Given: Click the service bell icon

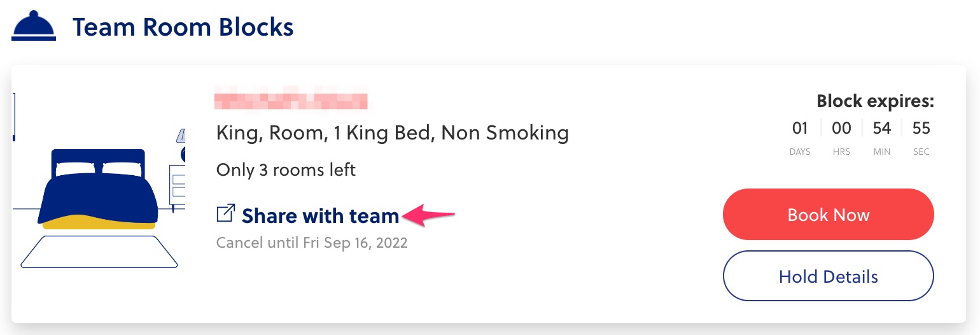Looking at the screenshot, I should (34, 27).
